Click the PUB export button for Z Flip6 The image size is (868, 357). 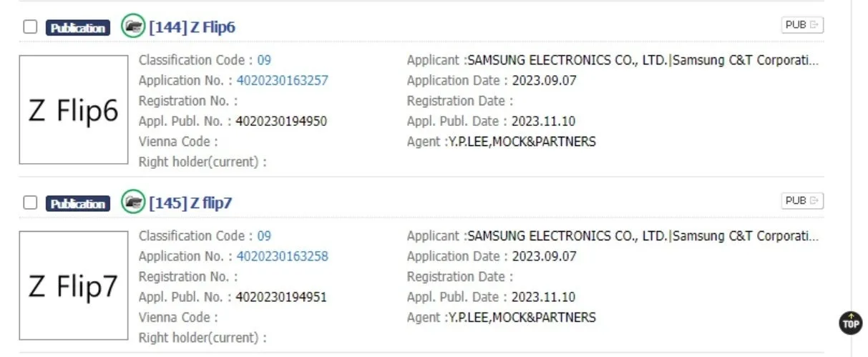coord(801,25)
